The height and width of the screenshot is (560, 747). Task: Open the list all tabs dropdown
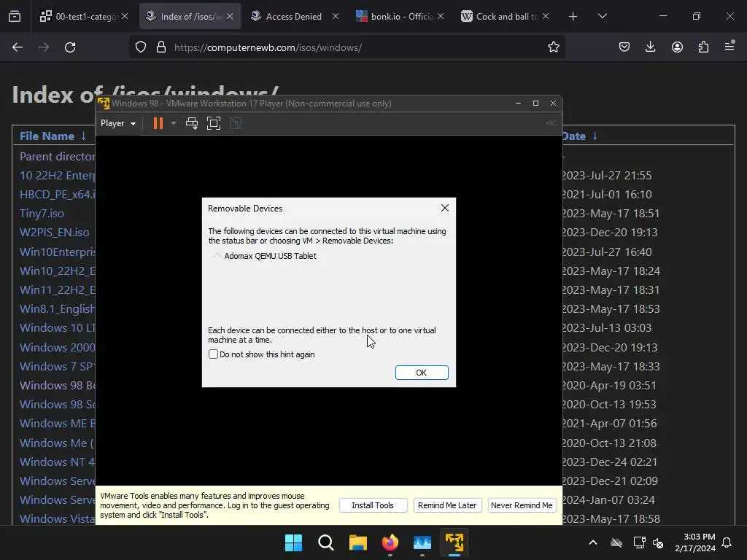(602, 16)
